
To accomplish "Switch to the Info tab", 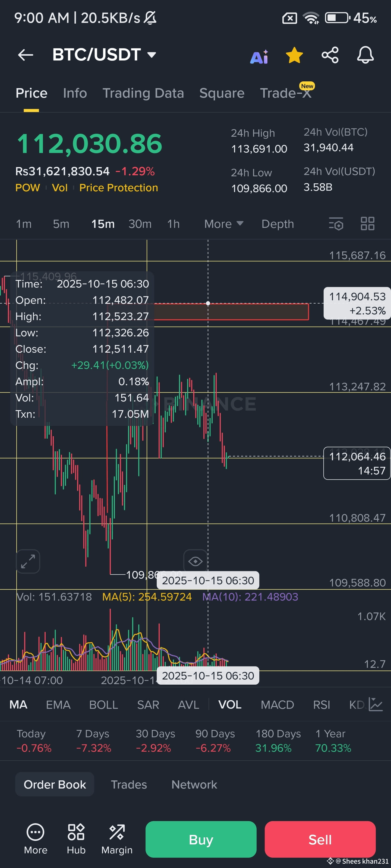I will click(75, 93).
